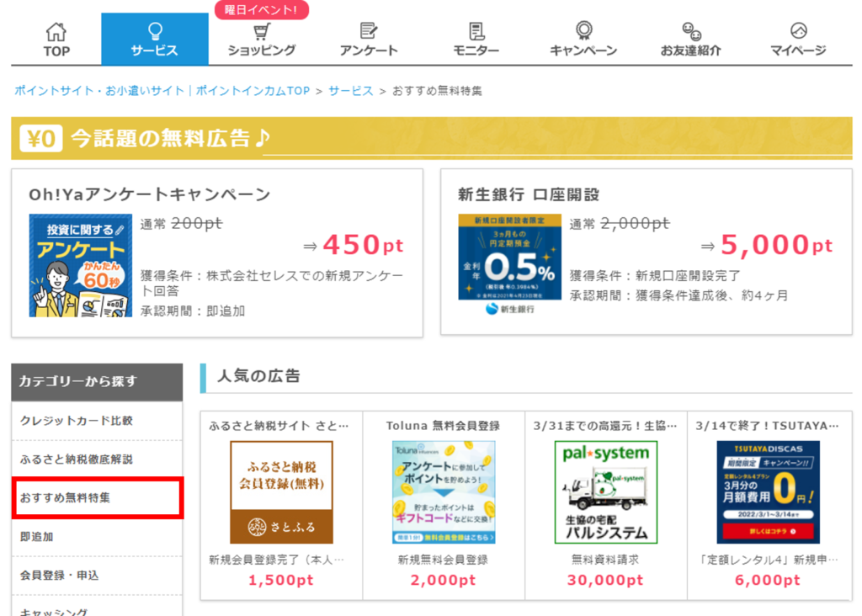Screen dimensions: 862x616
Task: Click the キャンペーン medal icon
Action: tap(584, 30)
